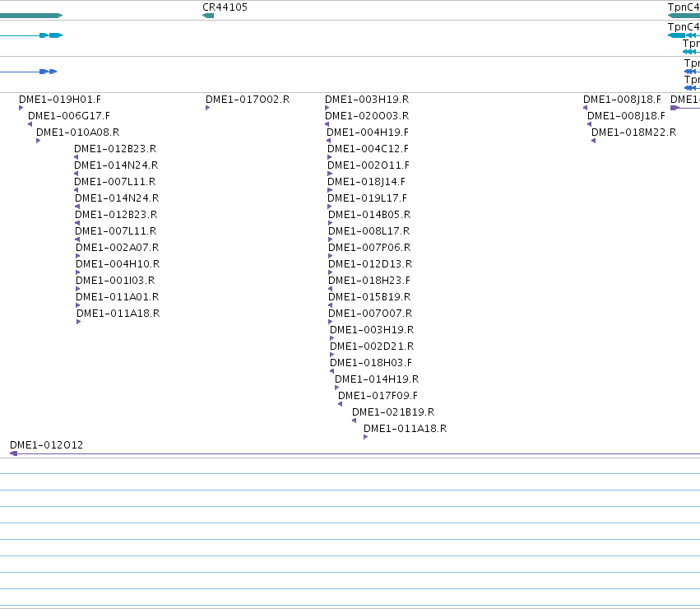Click the DME1-019H01.F feature label
The width and height of the screenshot is (700, 609).
(60, 100)
